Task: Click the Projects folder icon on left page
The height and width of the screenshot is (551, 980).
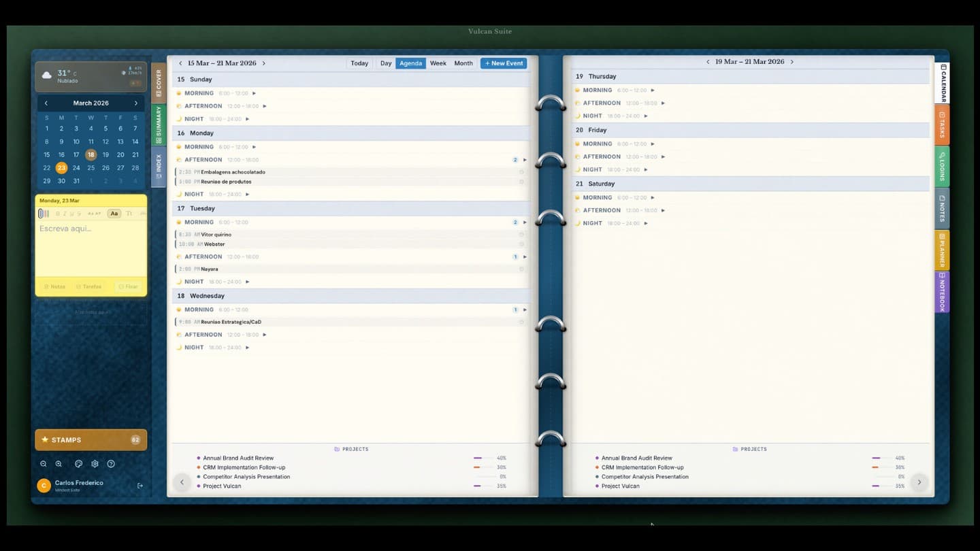Action: tap(337, 449)
